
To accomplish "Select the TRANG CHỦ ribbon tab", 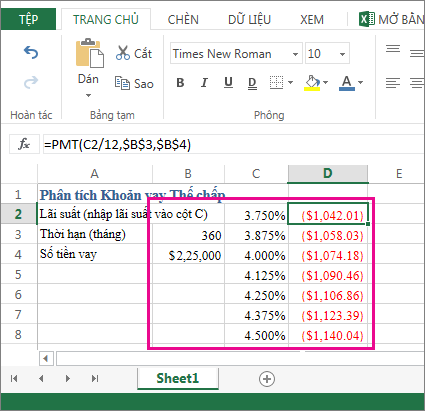I will [106, 19].
